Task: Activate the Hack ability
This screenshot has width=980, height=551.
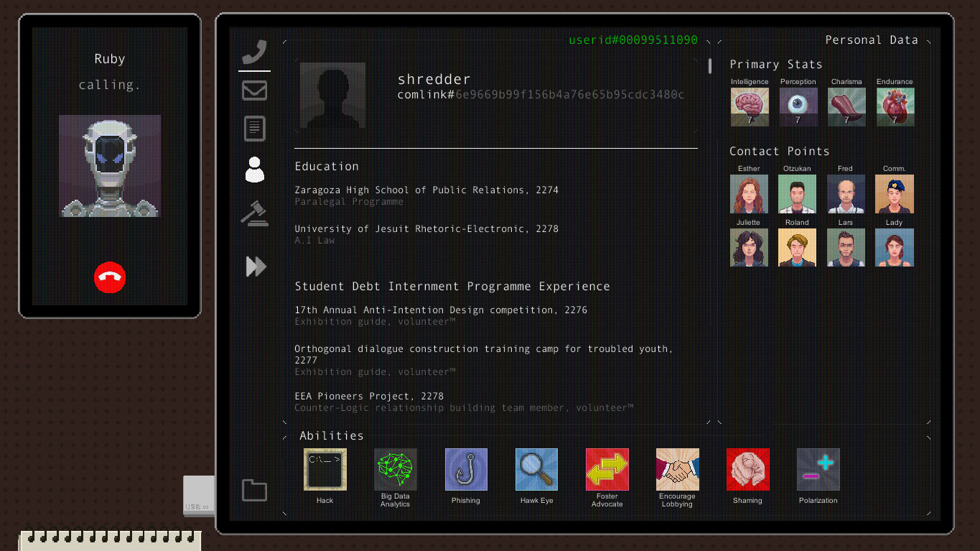Action: 325,469
